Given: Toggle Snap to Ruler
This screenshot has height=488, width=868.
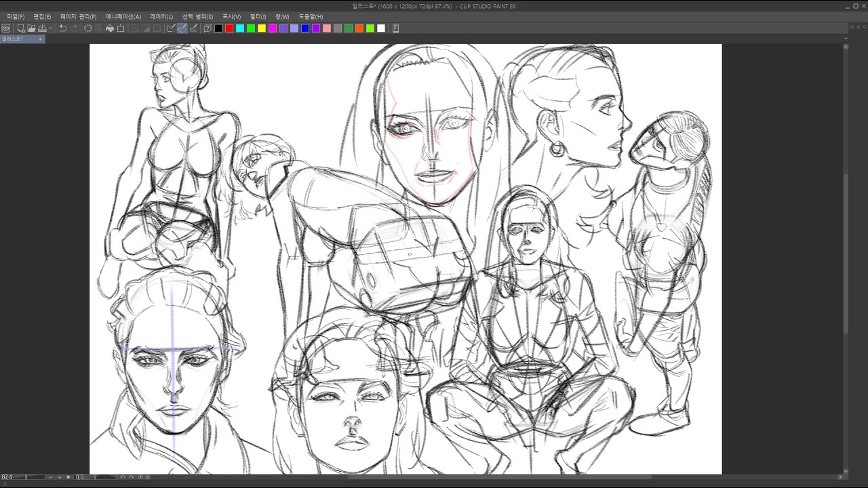Looking at the screenshot, I should click(172, 28).
